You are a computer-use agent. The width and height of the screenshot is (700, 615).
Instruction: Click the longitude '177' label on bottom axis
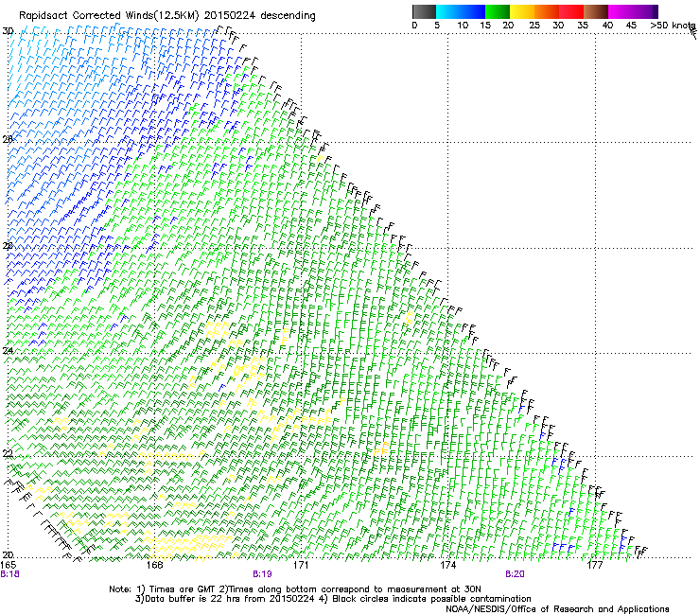(x=595, y=565)
